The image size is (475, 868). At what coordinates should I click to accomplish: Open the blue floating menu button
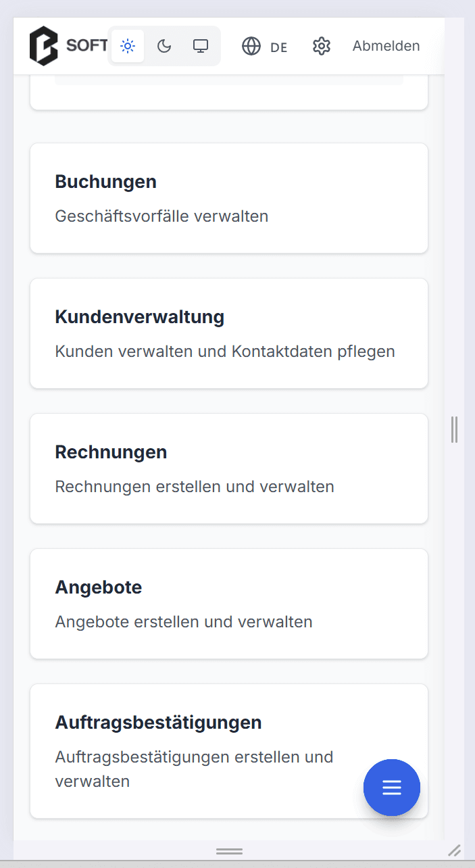pos(392,788)
